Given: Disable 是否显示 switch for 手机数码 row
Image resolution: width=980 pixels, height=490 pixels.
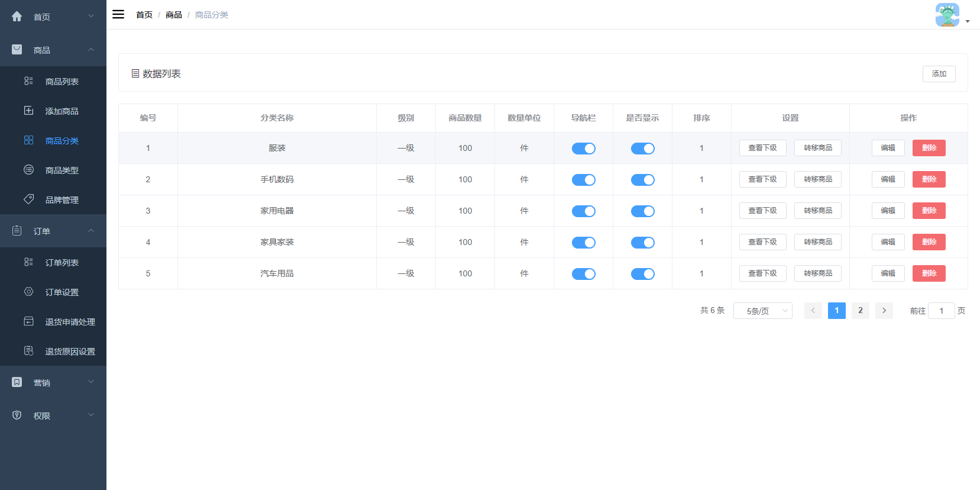Looking at the screenshot, I should [642, 180].
